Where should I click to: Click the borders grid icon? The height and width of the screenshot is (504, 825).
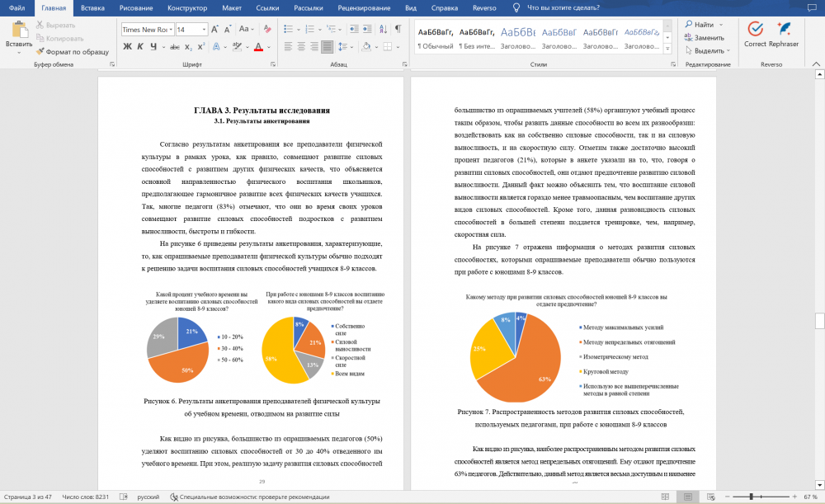pyautogui.click(x=387, y=47)
